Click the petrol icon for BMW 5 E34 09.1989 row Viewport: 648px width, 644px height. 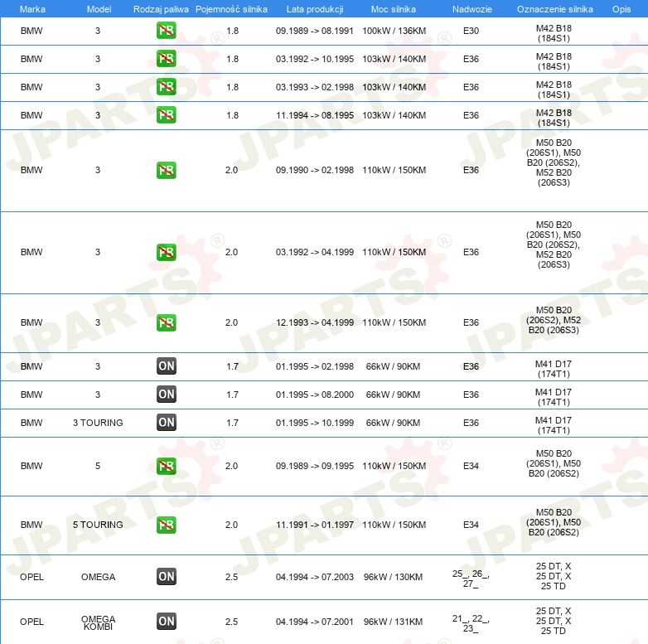(166, 466)
